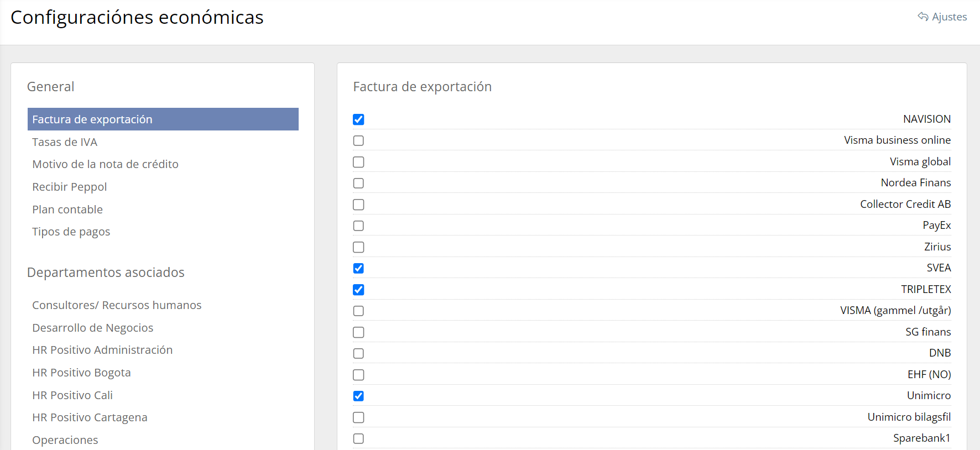Disable the SVEA export checkbox
The width and height of the screenshot is (980, 450).
[x=358, y=269]
